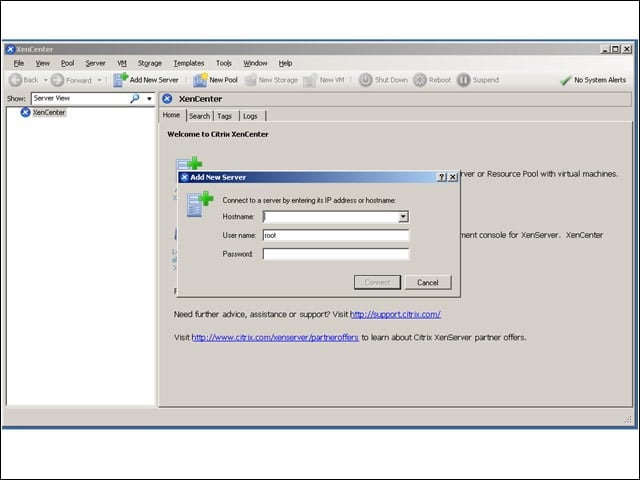Click the search magnifier in Show box
Screen dimensions: 640x480
[134, 98]
